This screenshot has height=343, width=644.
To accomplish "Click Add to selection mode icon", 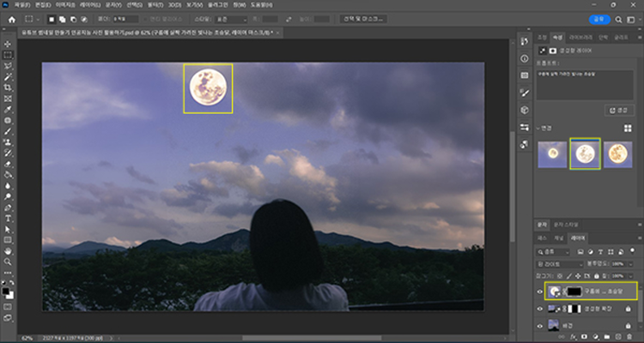I will [62, 19].
